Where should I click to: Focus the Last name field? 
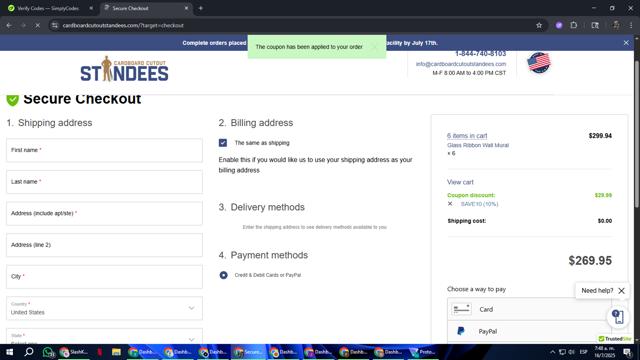coord(104,182)
